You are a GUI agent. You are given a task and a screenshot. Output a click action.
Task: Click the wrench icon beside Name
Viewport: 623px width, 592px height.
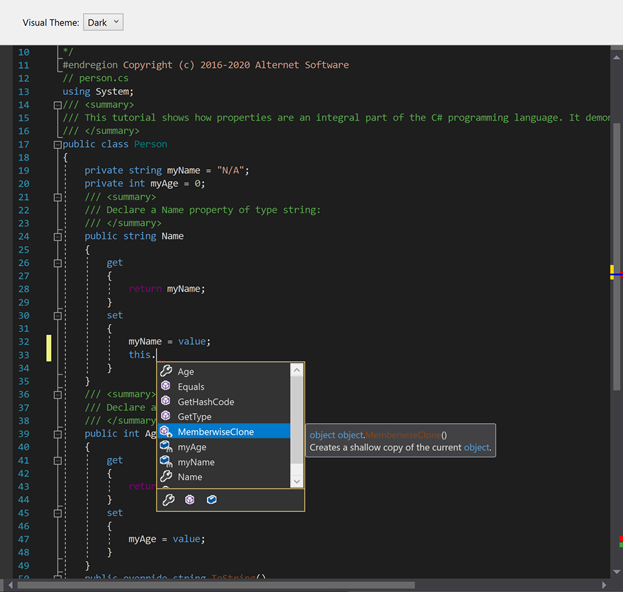[166, 476]
